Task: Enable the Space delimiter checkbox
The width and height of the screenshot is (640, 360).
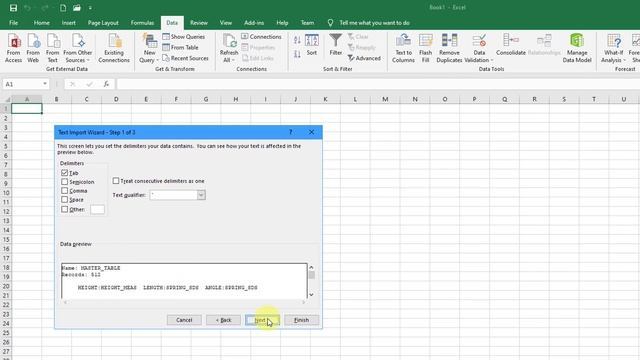Action: 64,200
